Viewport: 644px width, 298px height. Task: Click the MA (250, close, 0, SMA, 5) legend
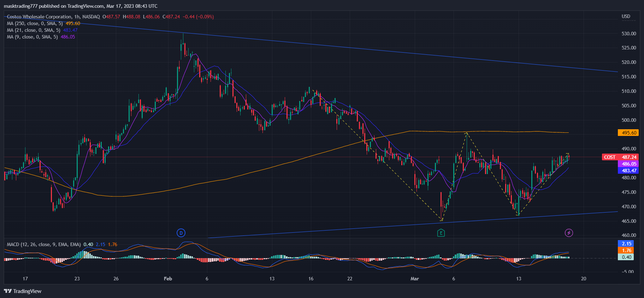tap(43, 23)
